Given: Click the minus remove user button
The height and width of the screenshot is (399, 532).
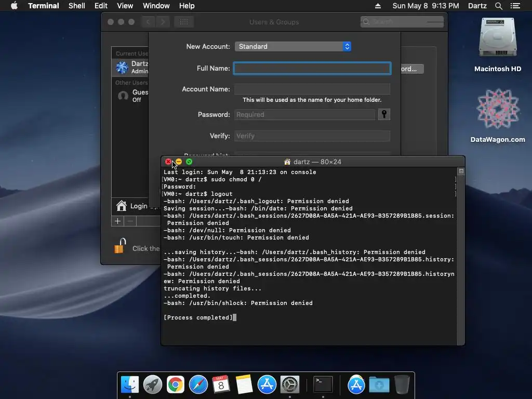Looking at the screenshot, I should coord(130,221).
